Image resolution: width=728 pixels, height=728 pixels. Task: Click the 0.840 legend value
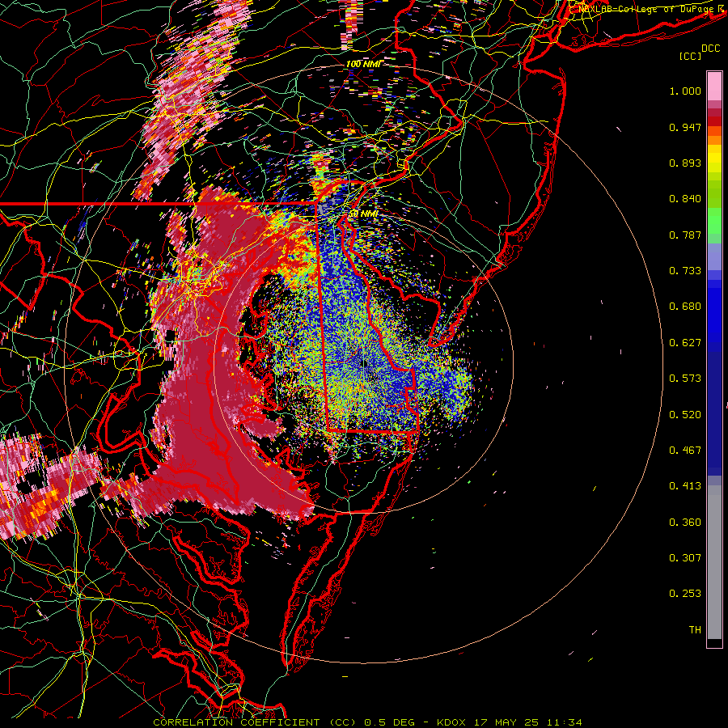685,199
